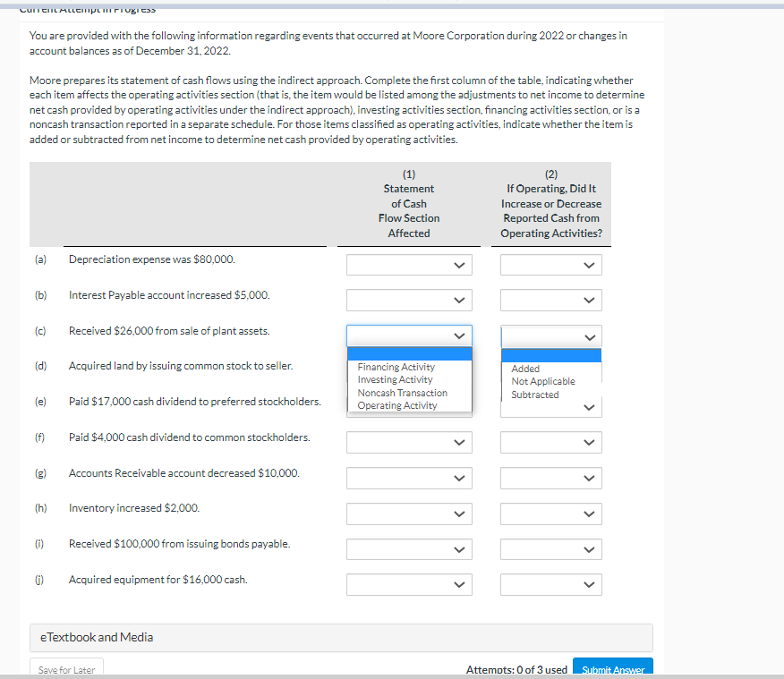Image resolution: width=784 pixels, height=679 pixels.
Task: Open the dropdown for Interest Payable increase row
Action: (408, 300)
